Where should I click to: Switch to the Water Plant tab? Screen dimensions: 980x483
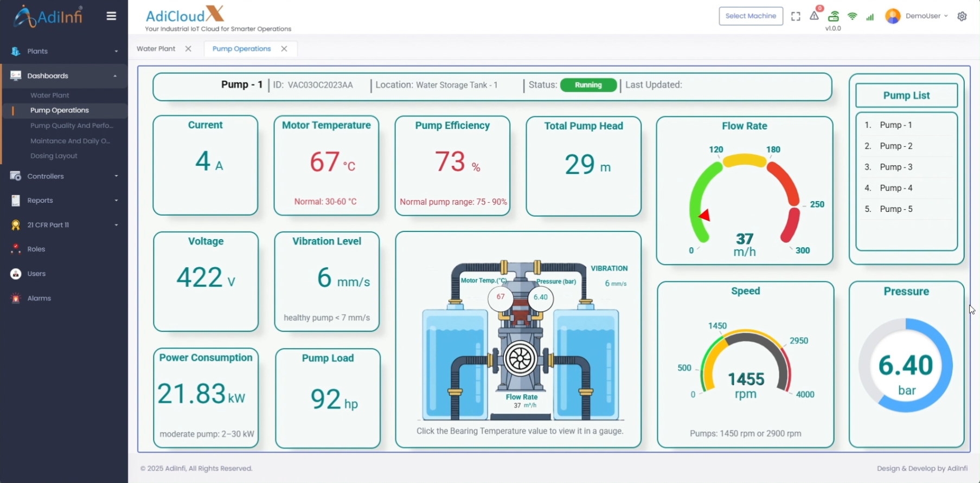[156, 49]
